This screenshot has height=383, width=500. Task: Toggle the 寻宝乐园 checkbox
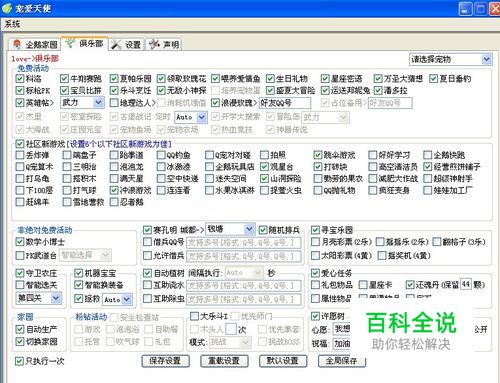click(x=315, y=230)
